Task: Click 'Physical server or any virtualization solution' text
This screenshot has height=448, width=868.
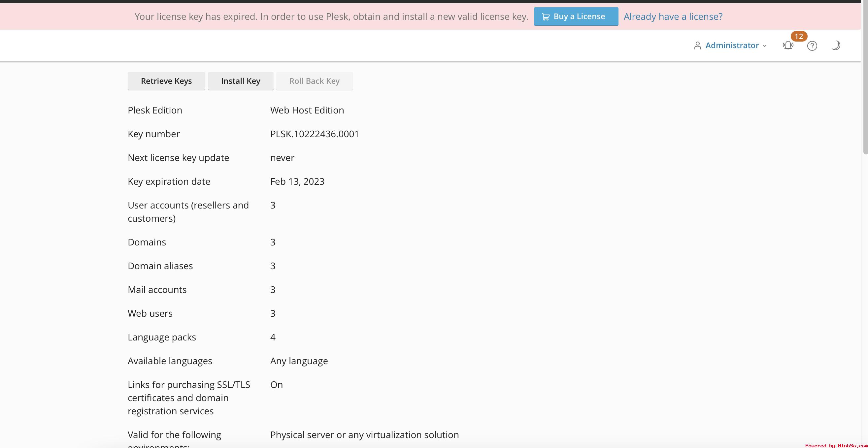Action: pyautogui.click(x=365, y=435)
